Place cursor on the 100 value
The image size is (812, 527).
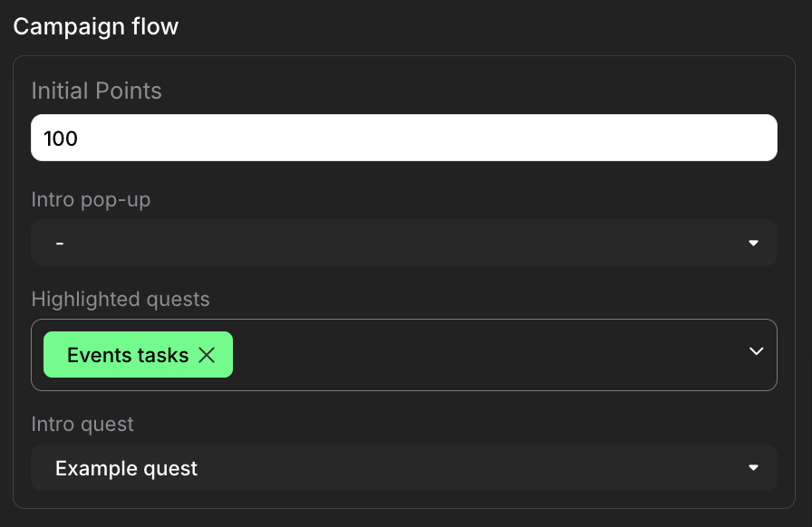(x=61, y=139)
